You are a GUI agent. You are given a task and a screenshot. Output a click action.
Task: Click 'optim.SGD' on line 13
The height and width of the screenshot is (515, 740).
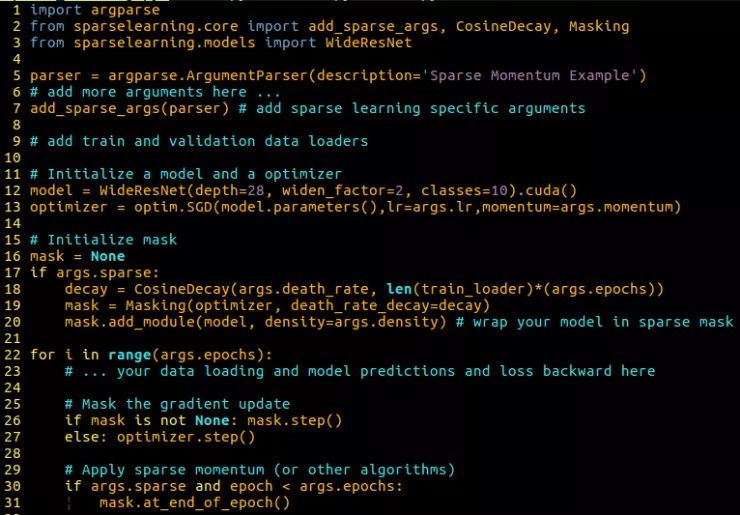173,207
